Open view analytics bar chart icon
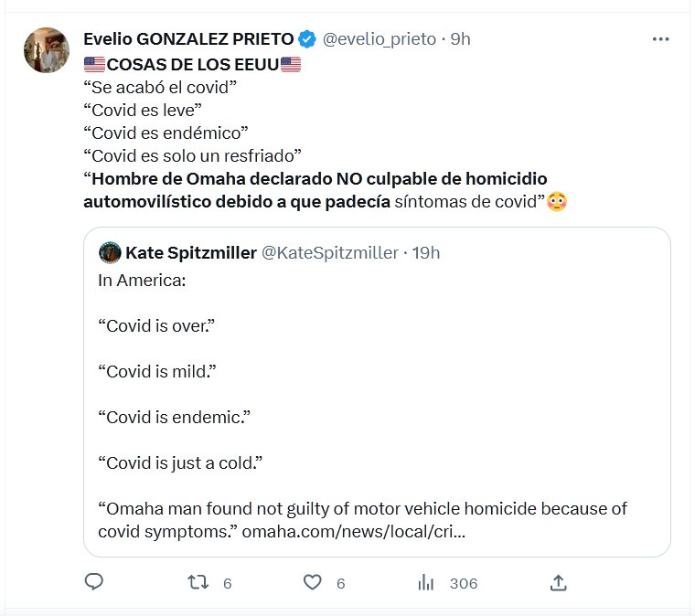Image resolution: width=695 pixels, height=616 pixels. 425,582
